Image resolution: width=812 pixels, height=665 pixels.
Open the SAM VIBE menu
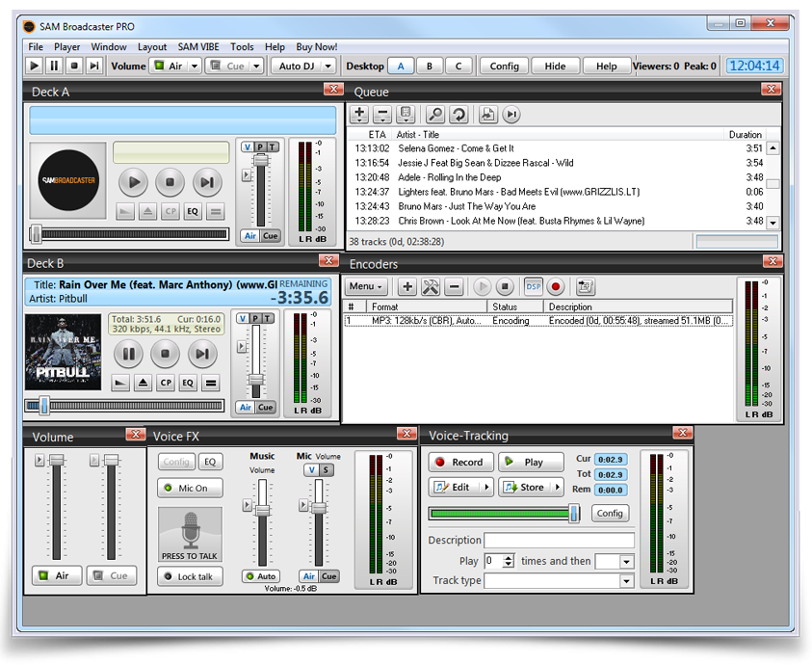point(199,46)
